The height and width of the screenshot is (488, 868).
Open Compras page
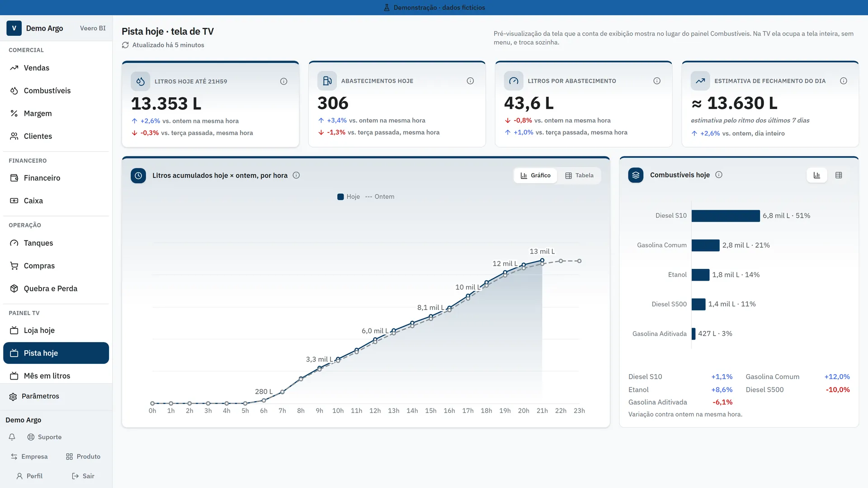(x=56, y=266)
